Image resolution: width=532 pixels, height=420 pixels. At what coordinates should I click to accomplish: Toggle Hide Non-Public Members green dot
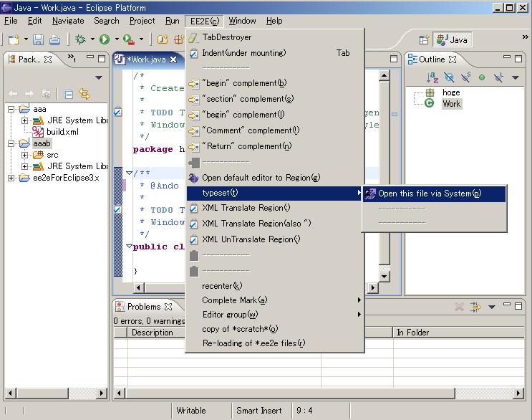(481, 77)
